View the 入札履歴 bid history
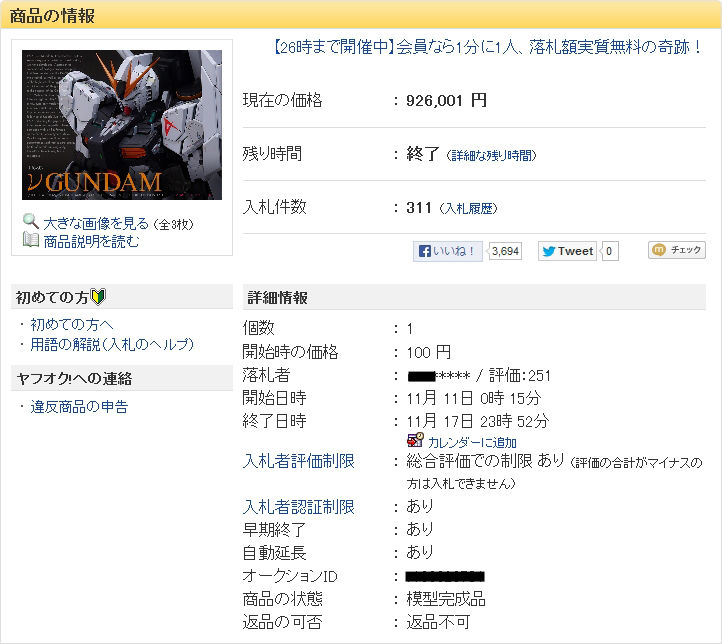 tap(469, 209)
